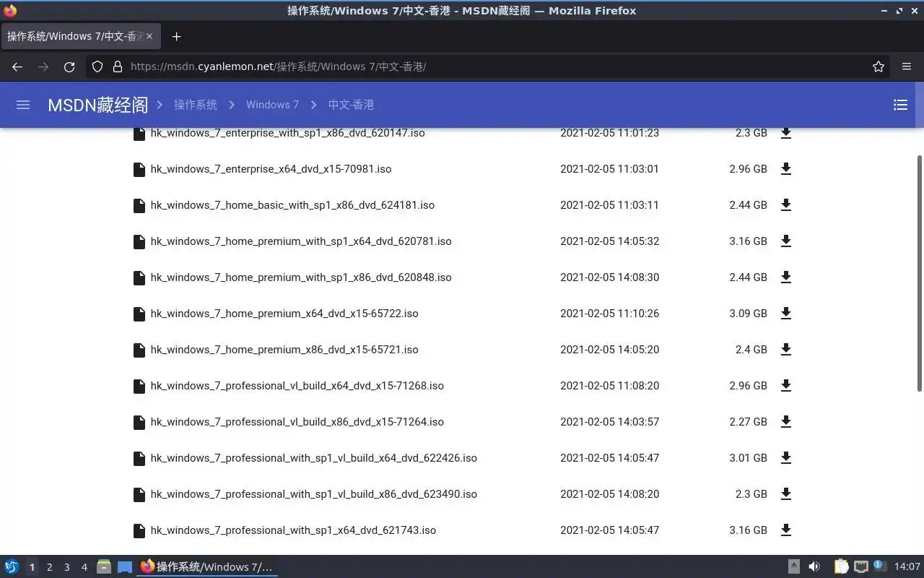This screenshot has width=924, height=578.
Task: Click the 14:07 clock in taskbar
Action: (x=907, y=567)
